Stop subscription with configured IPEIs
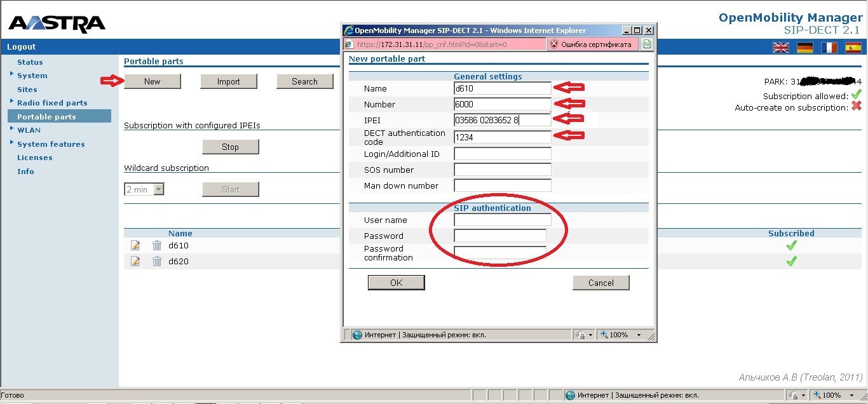The image size is (868, 404). pyautogui.click(x=230, y=147)
